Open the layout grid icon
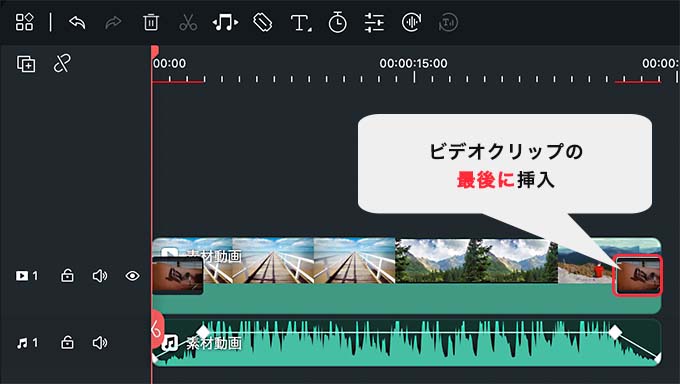Image resolution: width=680 pixels, height=384 pixels. [x=24, y=22]
